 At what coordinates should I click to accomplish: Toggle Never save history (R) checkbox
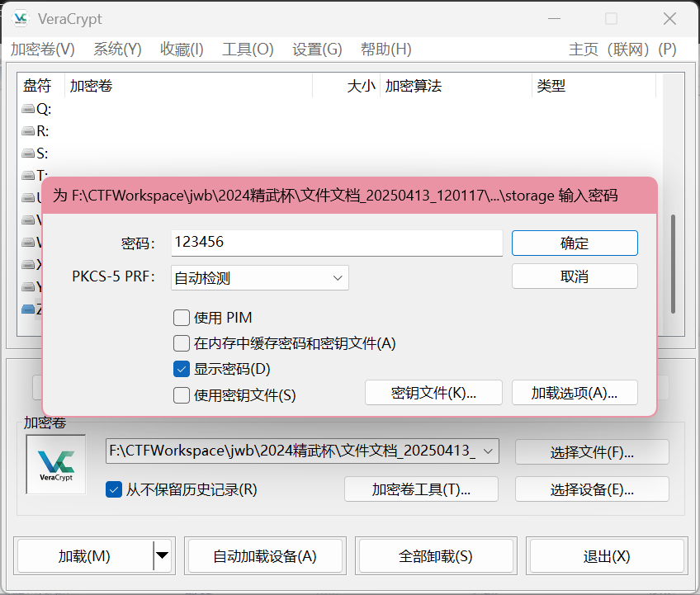114,489
